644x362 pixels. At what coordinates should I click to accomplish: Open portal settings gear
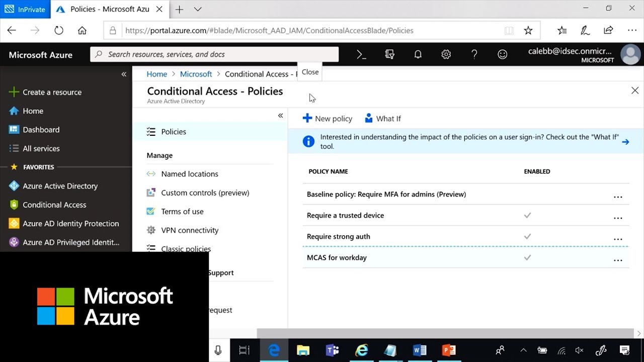click(x=446, y=54)
